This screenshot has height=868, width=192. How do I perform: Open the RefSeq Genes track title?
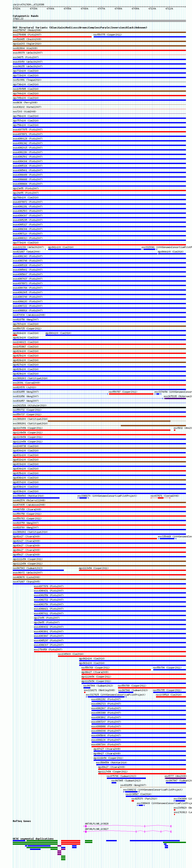22,821
